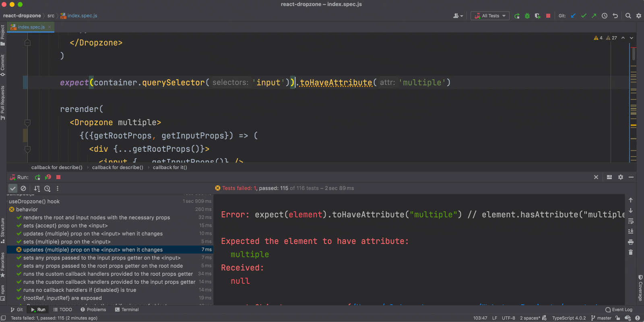Collapse Dropzone multiple code fold marker

coord(27,122)
